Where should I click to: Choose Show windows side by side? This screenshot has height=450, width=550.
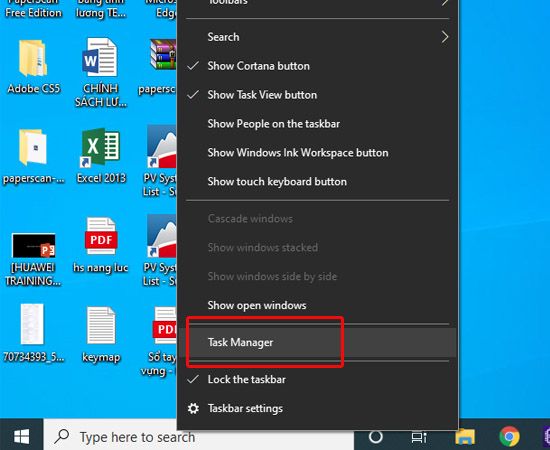[x=317, y=276]
